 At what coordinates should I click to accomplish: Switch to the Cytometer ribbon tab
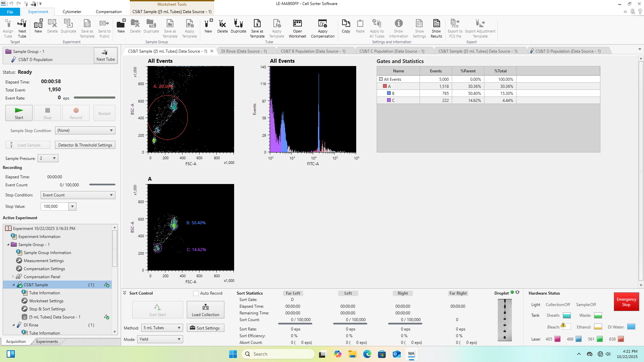[x=72, y=12]
